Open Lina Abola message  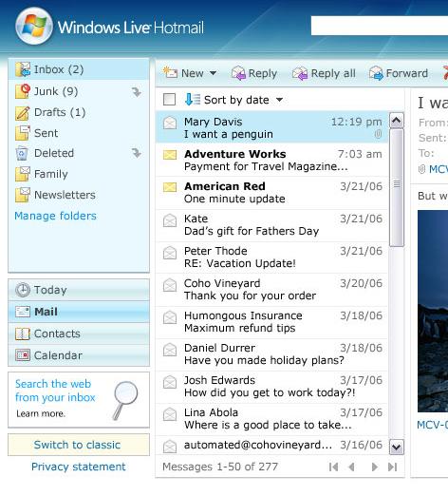272,419
